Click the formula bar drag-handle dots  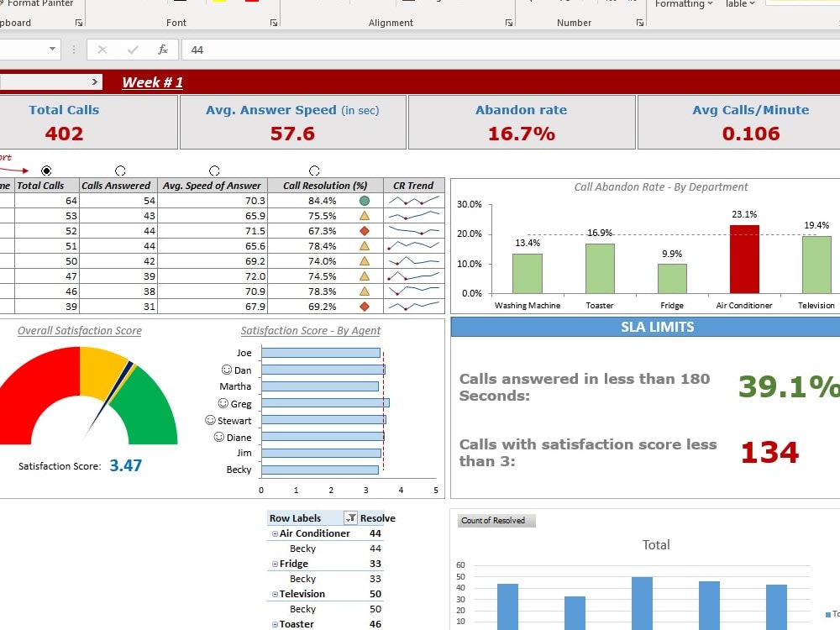[x=74, y=50]
